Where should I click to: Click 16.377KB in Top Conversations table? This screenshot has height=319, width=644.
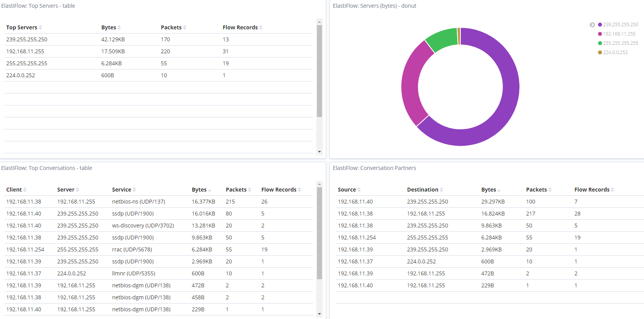[x=203, y=202]
